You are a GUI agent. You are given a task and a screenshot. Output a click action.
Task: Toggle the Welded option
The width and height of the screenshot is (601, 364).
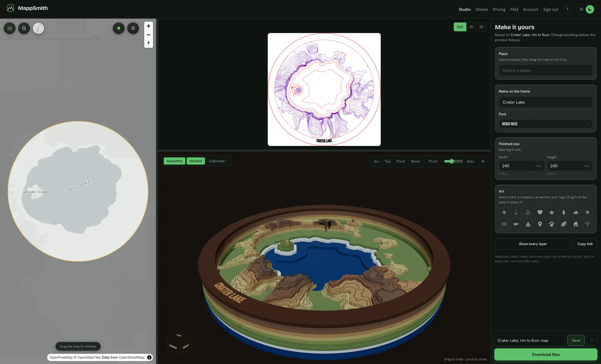point(196,161)
